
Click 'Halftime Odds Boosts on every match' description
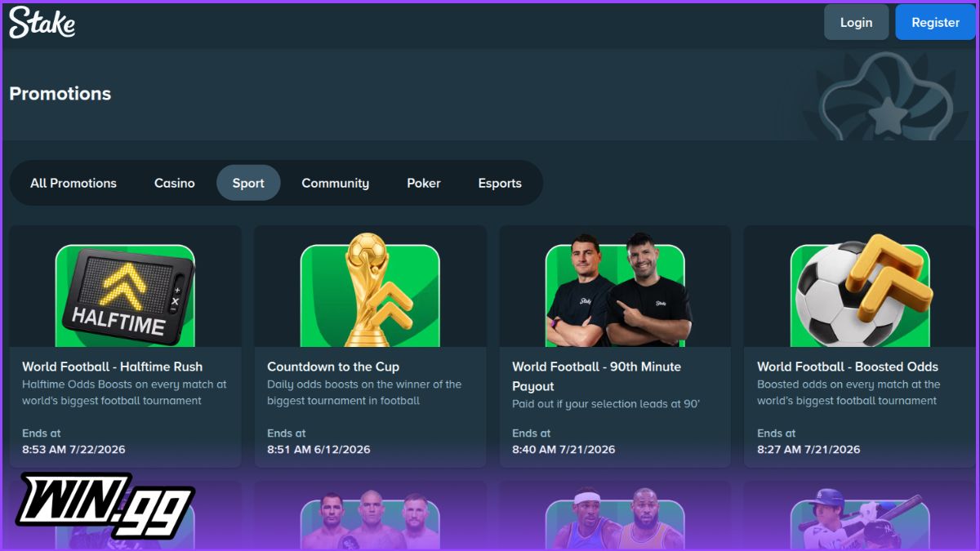(x=124, y=393)
